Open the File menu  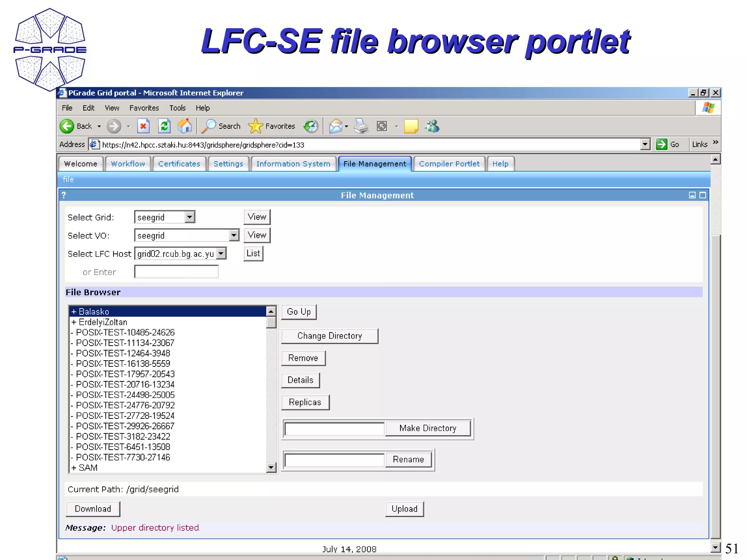[67, 108]
